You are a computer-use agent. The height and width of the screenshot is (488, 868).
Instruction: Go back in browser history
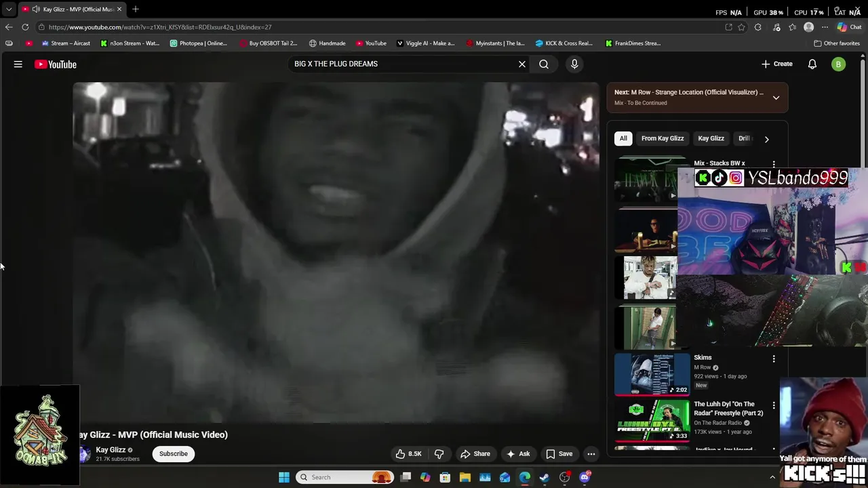coord(8,27)
